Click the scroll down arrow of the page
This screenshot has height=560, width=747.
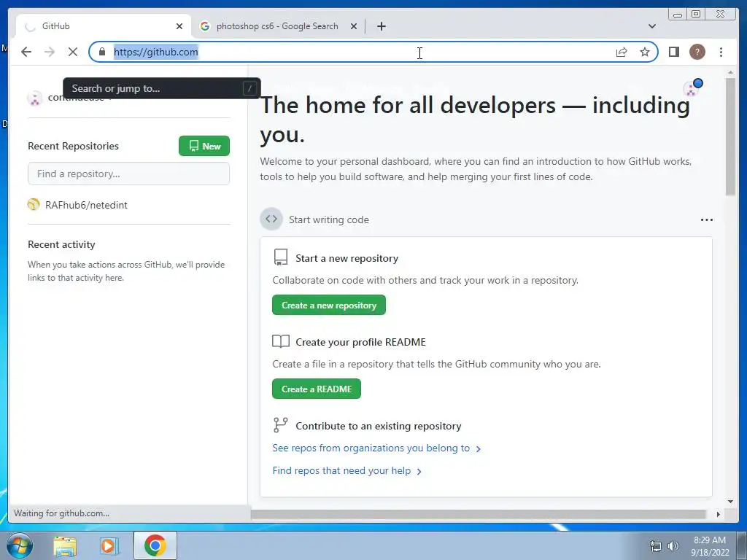click(730, 501)
